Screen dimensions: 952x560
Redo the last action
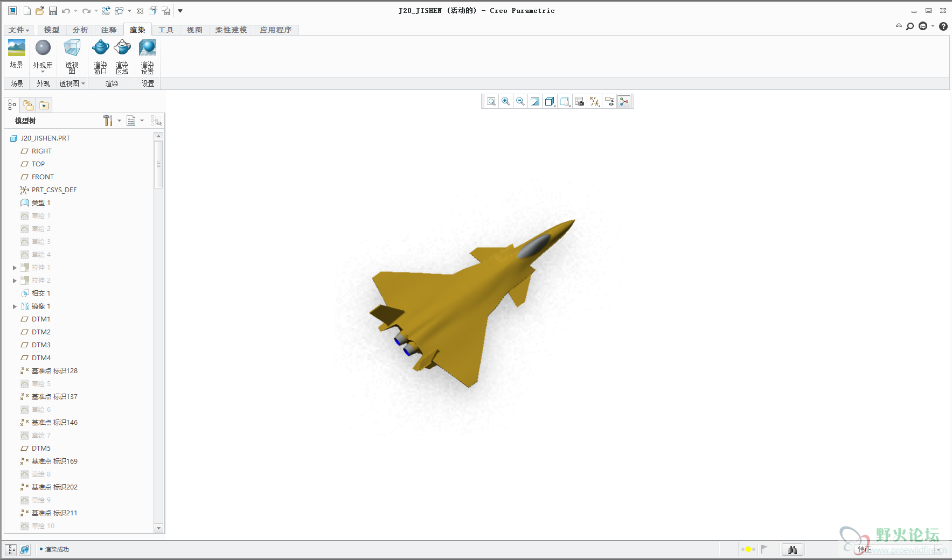[86, 11]
